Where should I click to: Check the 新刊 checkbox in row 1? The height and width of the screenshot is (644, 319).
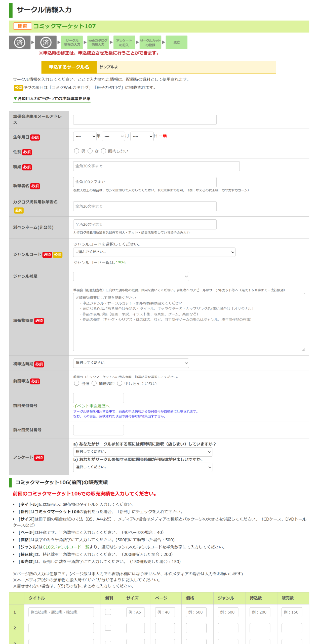108,612
